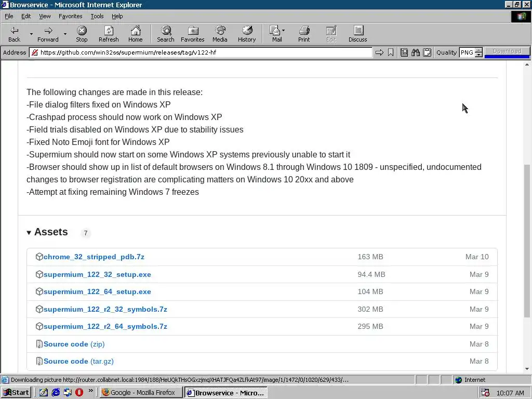Viewport: 532px width, 399px height.
Task: Click the Quality PNG field
Action: click(467, 52)
